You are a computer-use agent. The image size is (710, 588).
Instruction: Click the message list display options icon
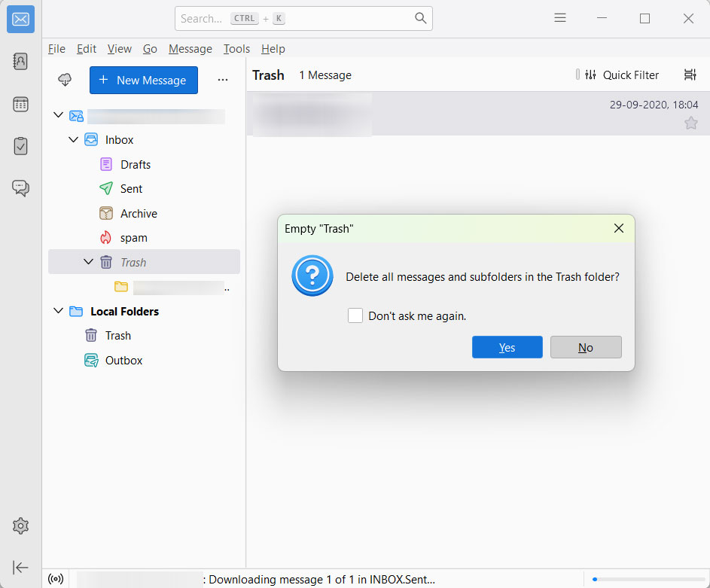coord(690,75)
